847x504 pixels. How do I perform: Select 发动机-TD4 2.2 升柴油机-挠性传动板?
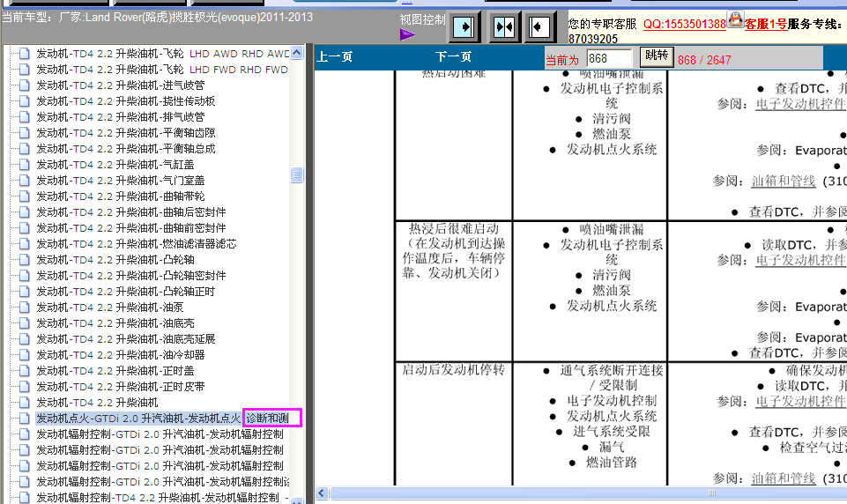point(126,101)
